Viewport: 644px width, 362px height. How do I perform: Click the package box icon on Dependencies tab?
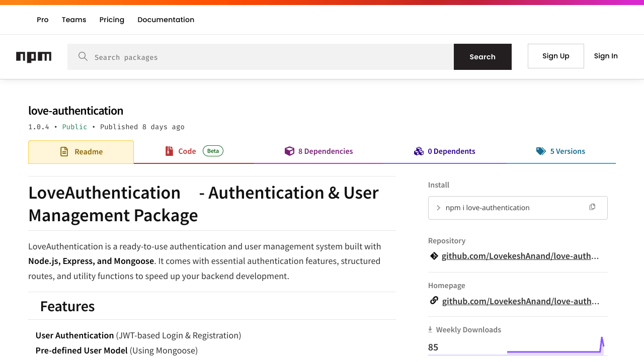click(289, 151)
